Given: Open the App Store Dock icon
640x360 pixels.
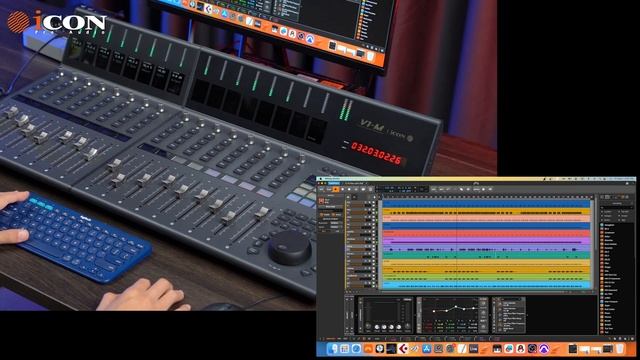Looking at the screenshot, I should tap(427, 349).
